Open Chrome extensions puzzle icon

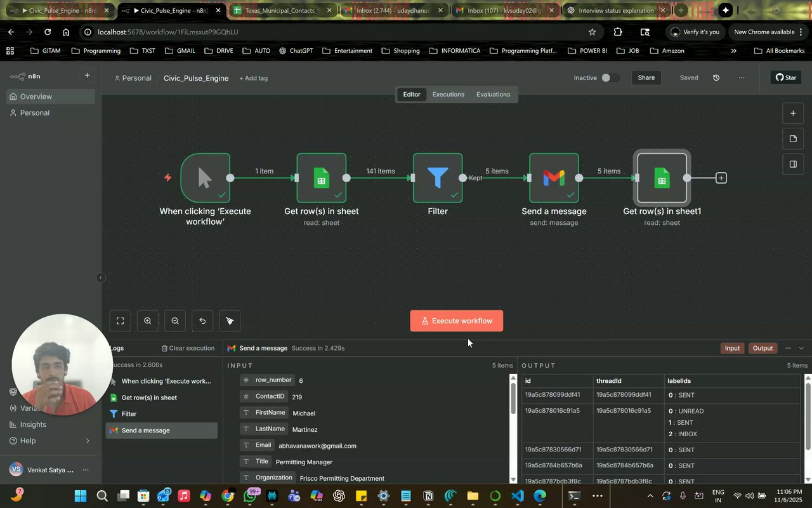point(618,32)
